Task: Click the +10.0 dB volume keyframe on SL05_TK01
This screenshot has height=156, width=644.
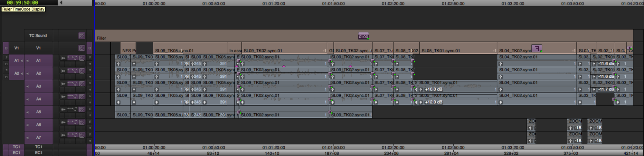Action: [x=433, y=89]
